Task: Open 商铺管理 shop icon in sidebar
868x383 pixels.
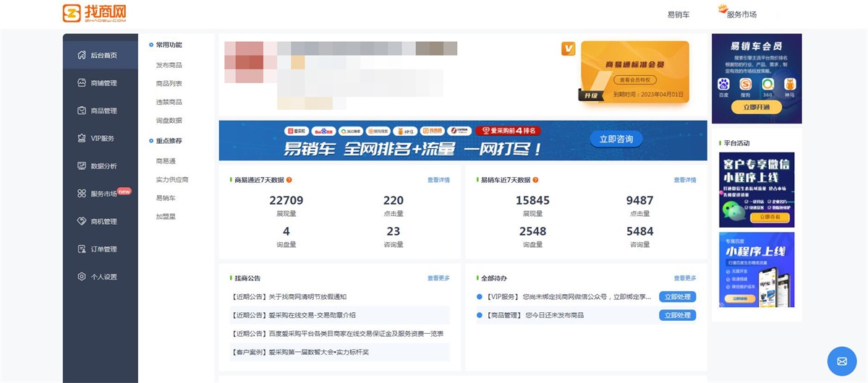Action: click(82, 83)
